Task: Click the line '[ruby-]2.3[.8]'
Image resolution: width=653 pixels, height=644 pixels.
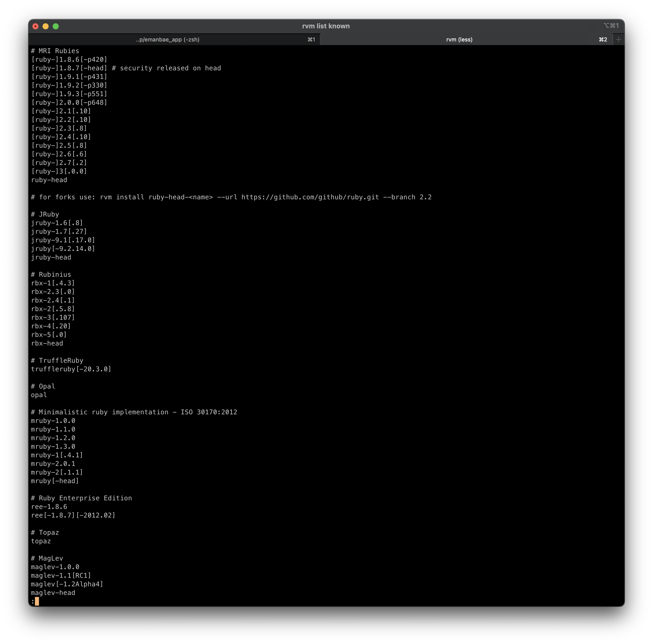Action: point(59,128)
